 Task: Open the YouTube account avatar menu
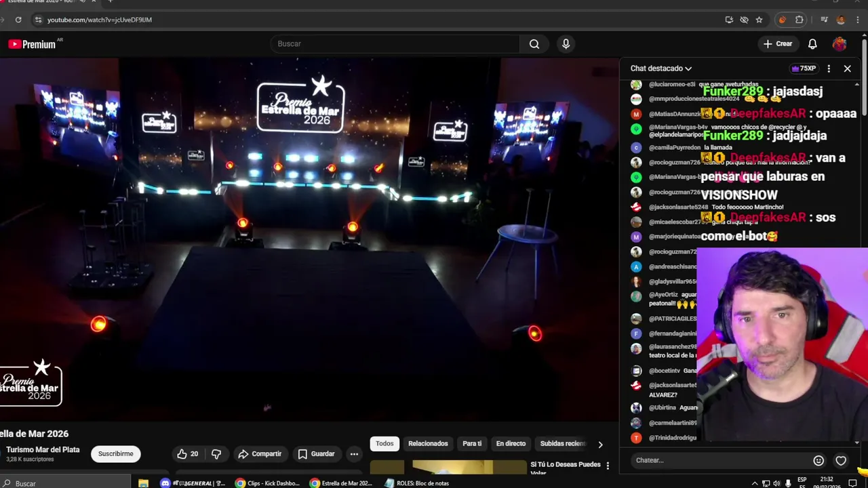coord(840,44)
